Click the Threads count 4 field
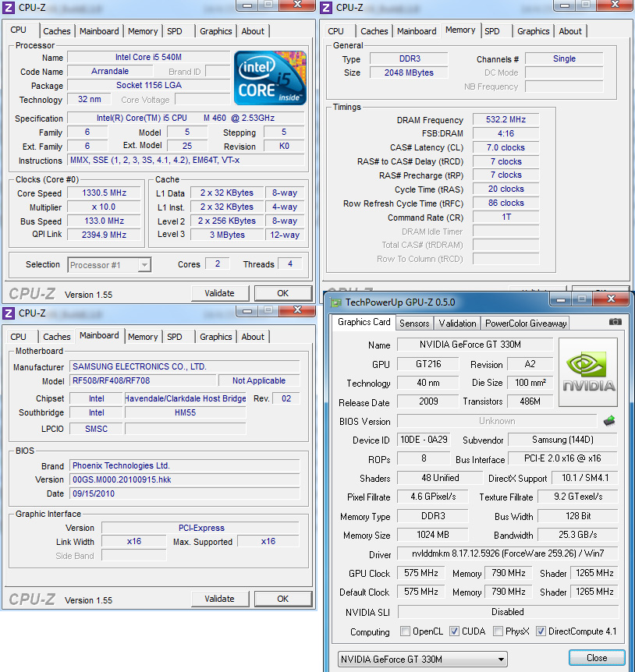Viewport: 635px width, 672px height. click(290, 264)
